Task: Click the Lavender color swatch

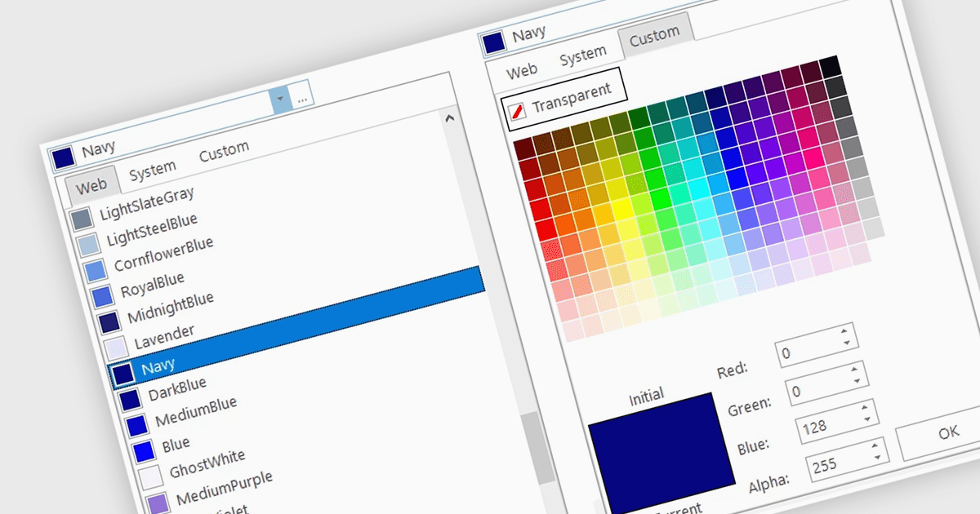Action: click(115, 348)
